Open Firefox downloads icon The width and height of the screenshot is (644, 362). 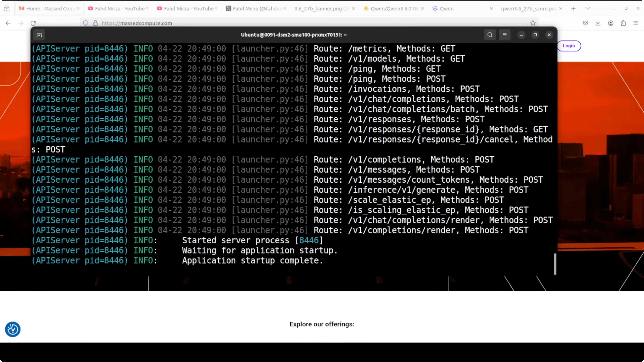(598, 23)
